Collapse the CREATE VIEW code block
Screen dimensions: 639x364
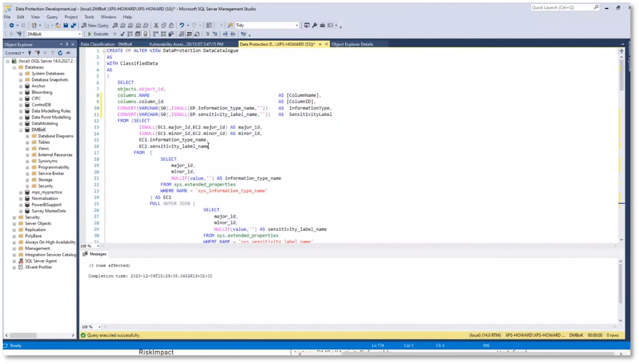(104, 51)
